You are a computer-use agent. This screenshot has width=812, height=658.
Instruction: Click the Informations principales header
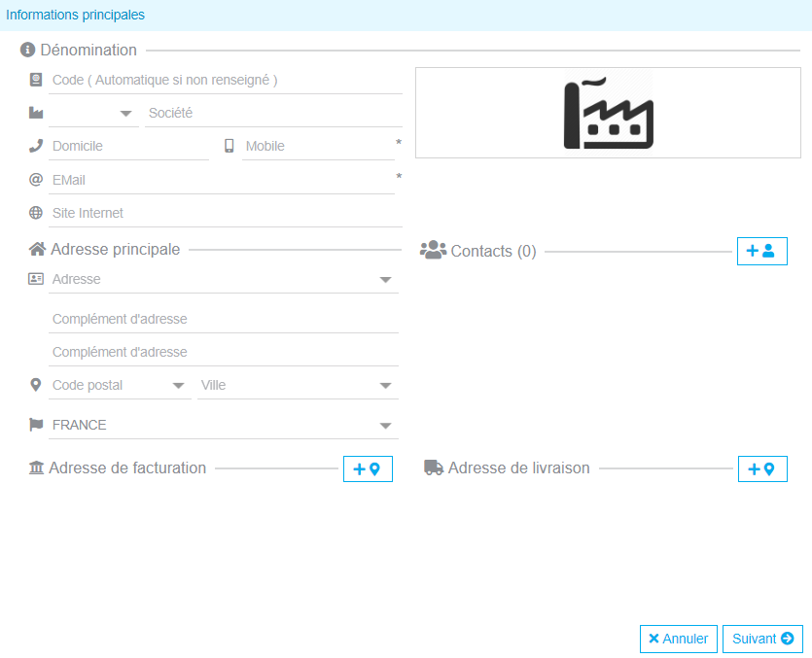point(75,15)
